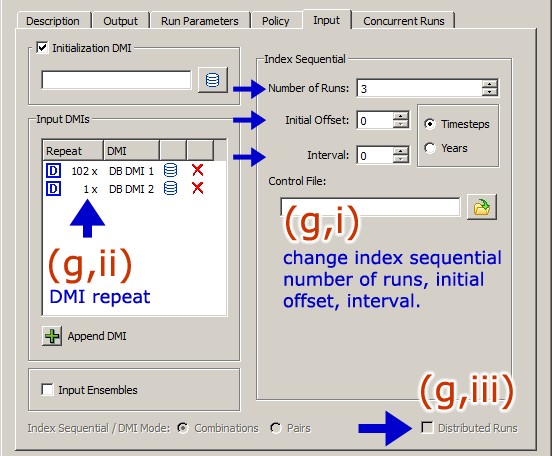Uncheck the Initialization DMI checkbox
Image resolution: width=552 pixels, height=456 pixels.
point(42,48)
